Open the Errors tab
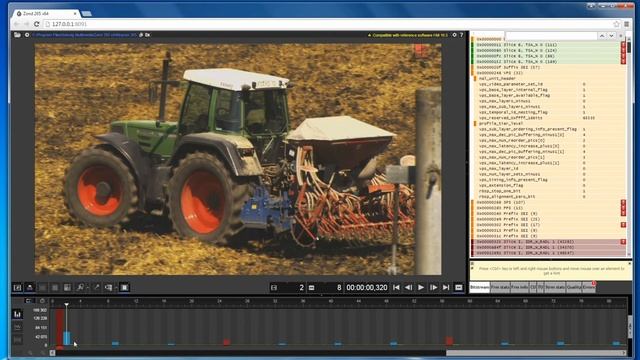This screenshot has height=360, width=640. point(589,288)
